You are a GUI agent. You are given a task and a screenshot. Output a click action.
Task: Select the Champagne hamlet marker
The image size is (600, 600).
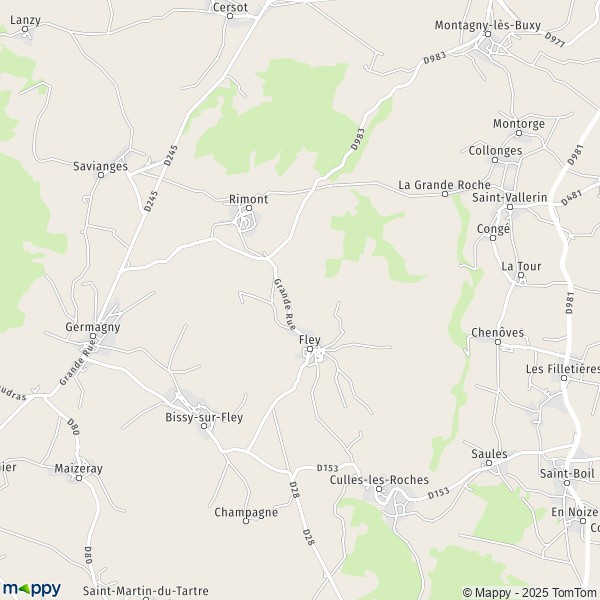click(x=246, y=521)
